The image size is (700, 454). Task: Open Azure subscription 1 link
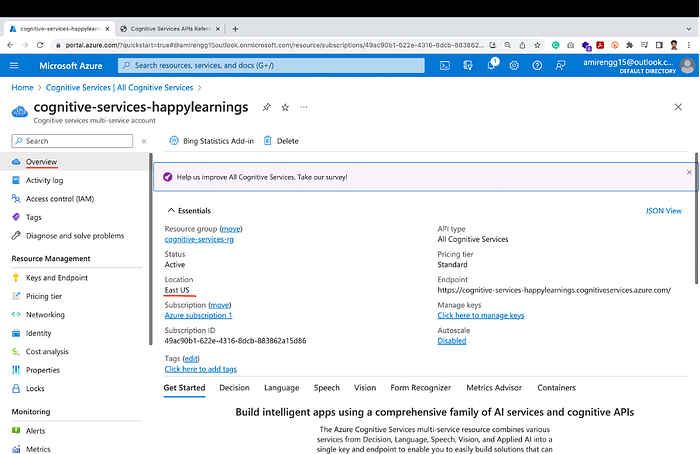[x=198, y=316]
